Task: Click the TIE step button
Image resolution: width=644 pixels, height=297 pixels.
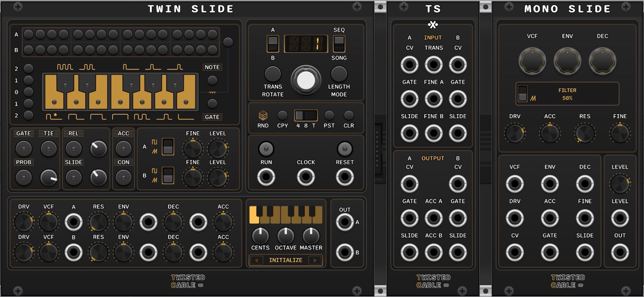Action: point(49,149)
